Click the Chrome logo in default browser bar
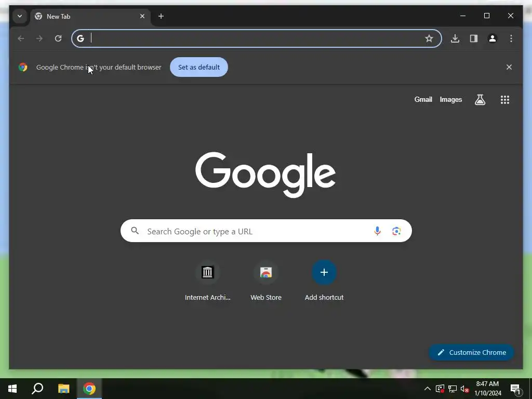Image resolution: width=532 pixels, height=399 pixels. (23, 67)
